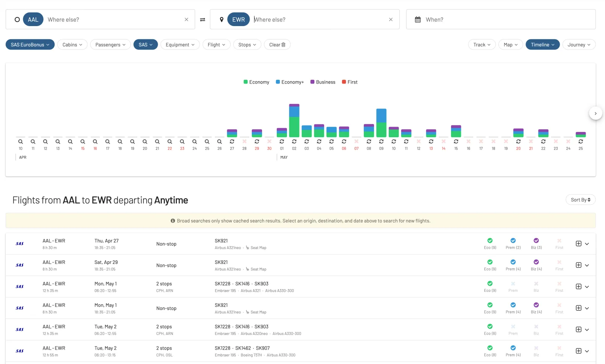Refresh availability for May 15
The width and height of the screenshot is (605, 364).
(456, 142)
